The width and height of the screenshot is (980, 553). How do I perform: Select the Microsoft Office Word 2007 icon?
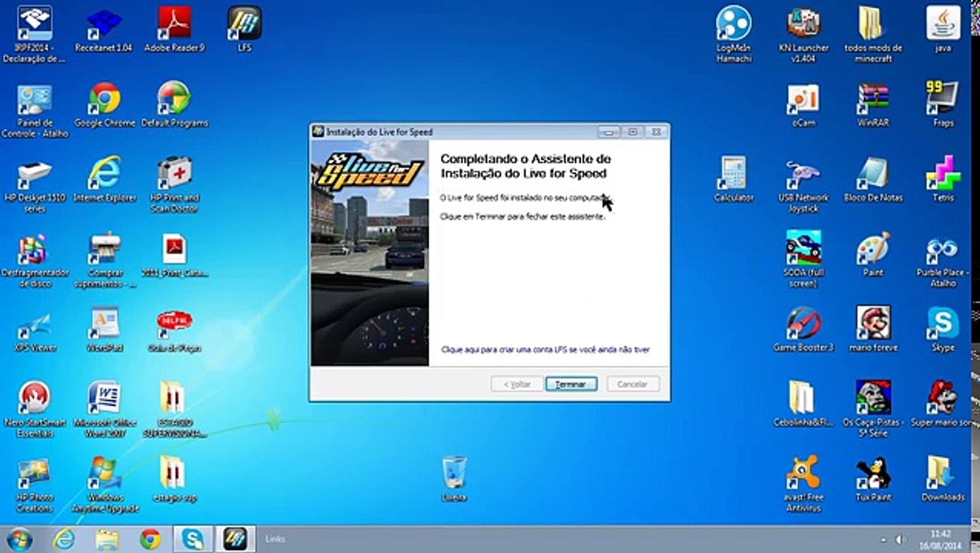(104, 410)
